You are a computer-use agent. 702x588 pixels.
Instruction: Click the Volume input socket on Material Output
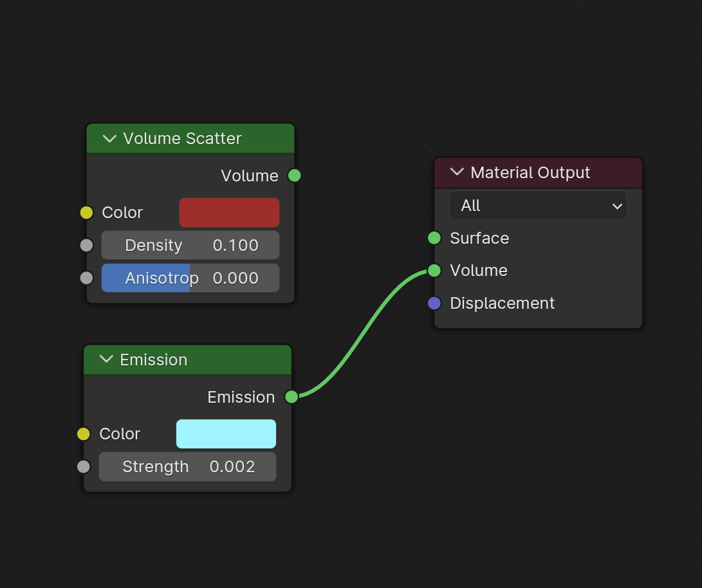[x=434, y=270]
